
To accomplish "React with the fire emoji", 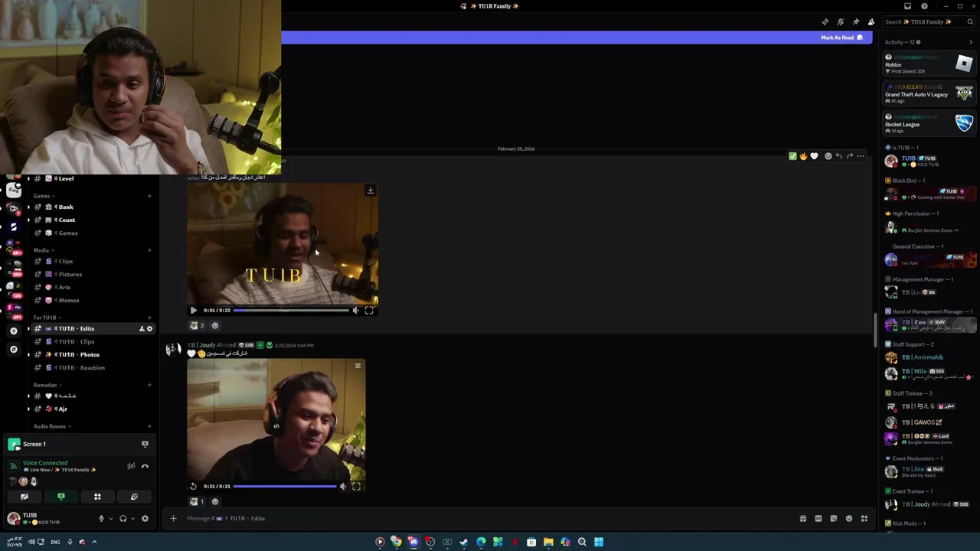I will point(803,156).
